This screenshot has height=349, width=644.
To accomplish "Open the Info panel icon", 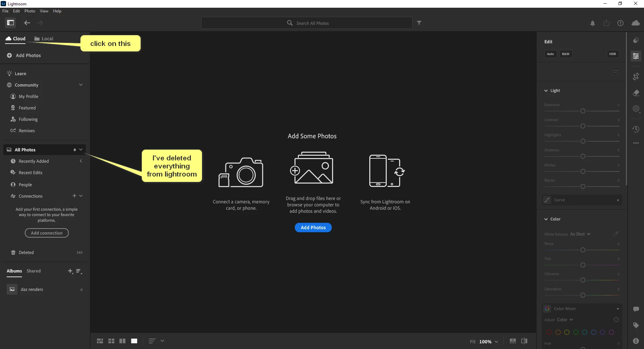I will tap(636, 341).
